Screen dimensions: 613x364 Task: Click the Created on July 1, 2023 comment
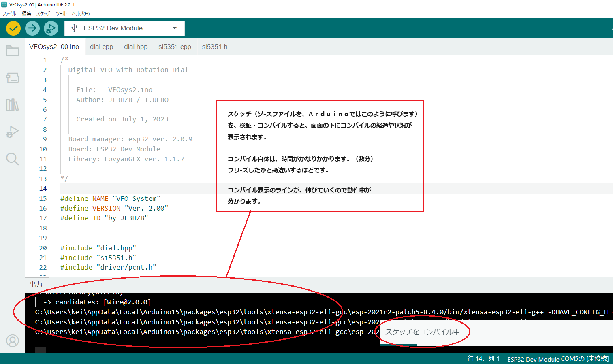click(x=122, y=119)
